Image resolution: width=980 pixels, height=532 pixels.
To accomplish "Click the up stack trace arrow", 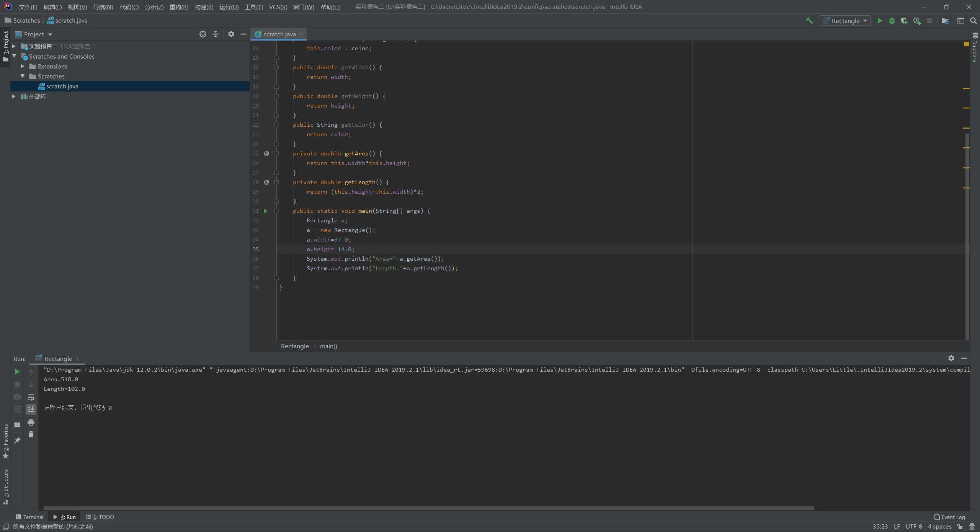I will [x=31, y=372].
